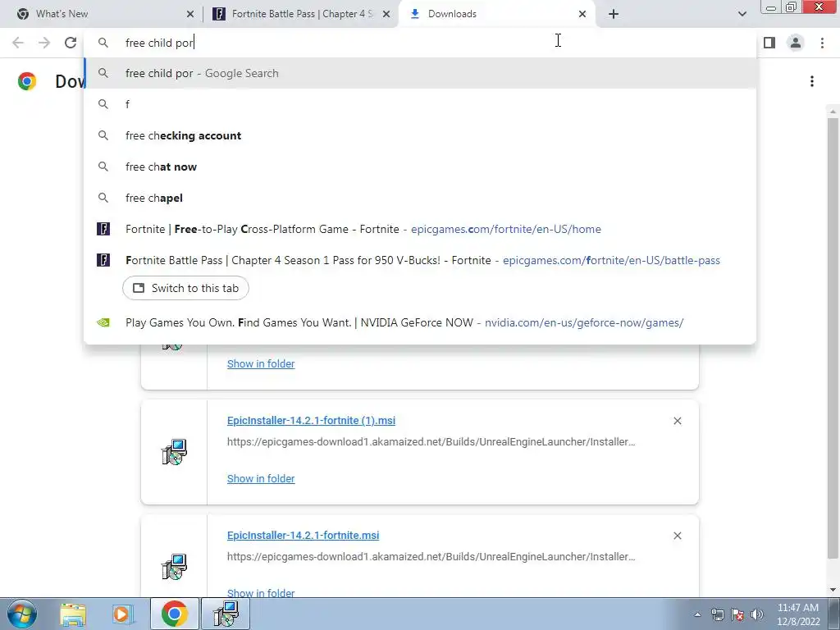Select the Fortnite Battle Pass Chapter 4 suggestion
Image resolution: width=840 pixels, height=630 pixels.
pos(420,260)
